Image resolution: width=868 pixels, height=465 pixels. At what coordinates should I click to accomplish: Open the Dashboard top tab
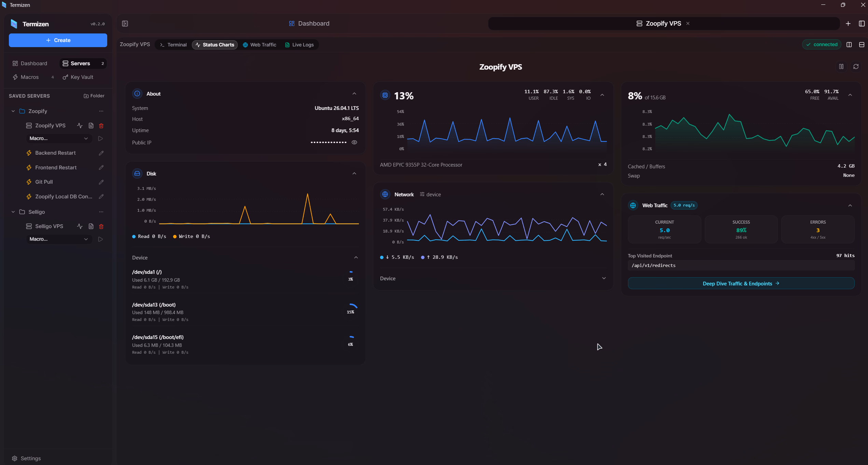point(309,24)
